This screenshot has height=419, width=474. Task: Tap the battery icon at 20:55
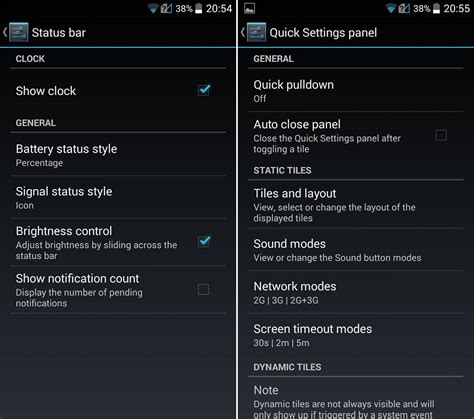point(436,8)
